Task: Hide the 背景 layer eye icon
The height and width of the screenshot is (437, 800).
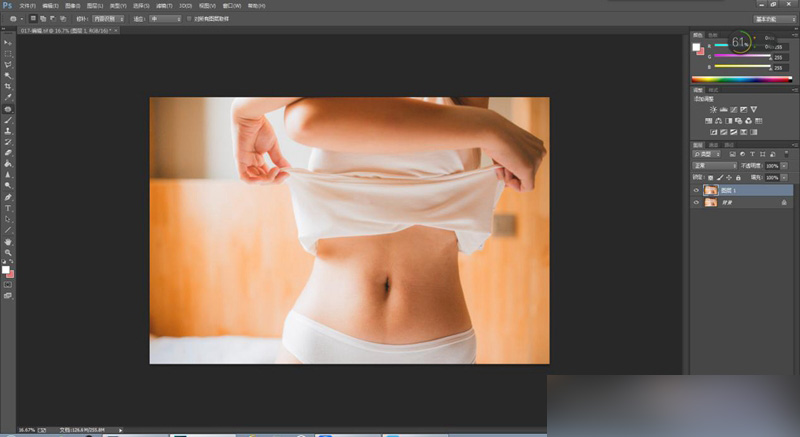Action: (696, 202)
